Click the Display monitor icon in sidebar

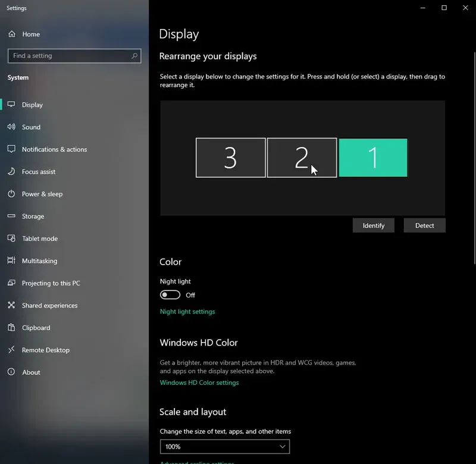tap(11, 104)
